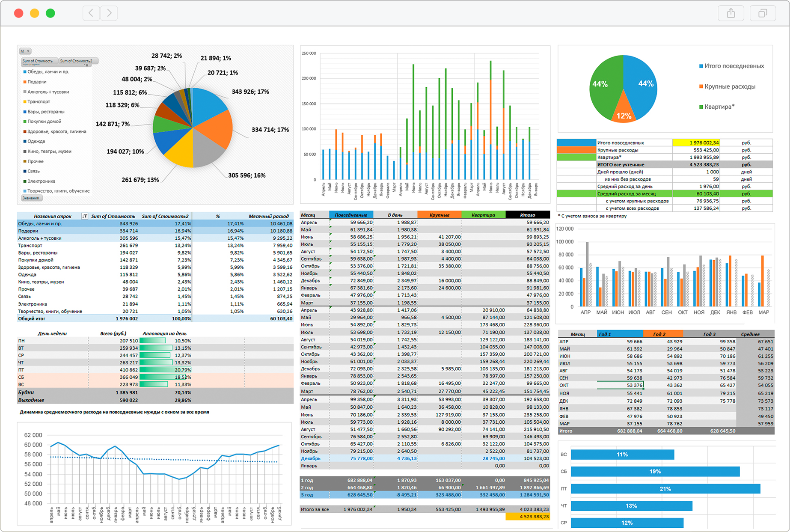790x532 pixels.
Task: Go back with the left arrow button
Action: [91, 13]
